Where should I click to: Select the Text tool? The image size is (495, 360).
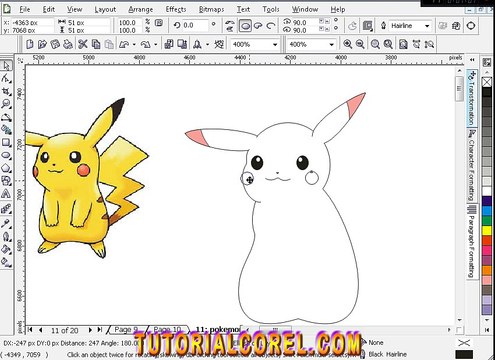coord(6,194)
